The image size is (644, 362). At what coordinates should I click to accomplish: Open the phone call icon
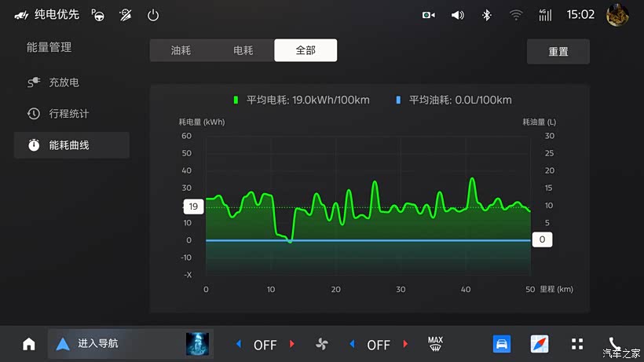point(614,344)
